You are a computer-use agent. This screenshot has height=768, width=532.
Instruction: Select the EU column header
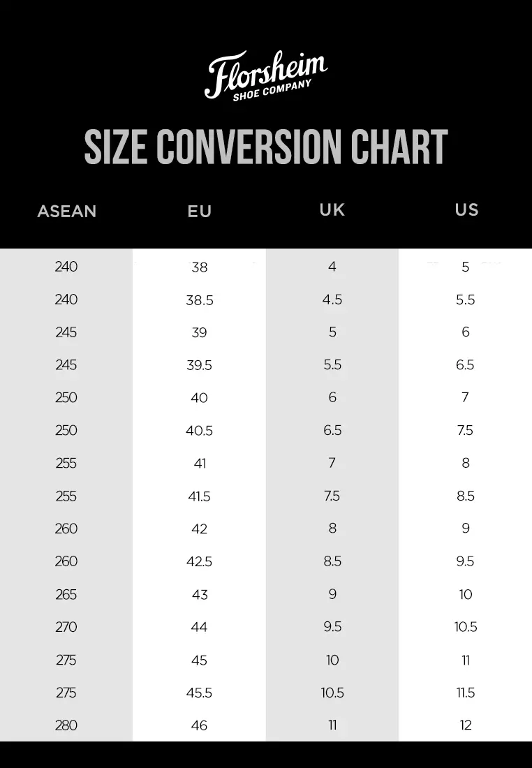[x=199, y=211]
